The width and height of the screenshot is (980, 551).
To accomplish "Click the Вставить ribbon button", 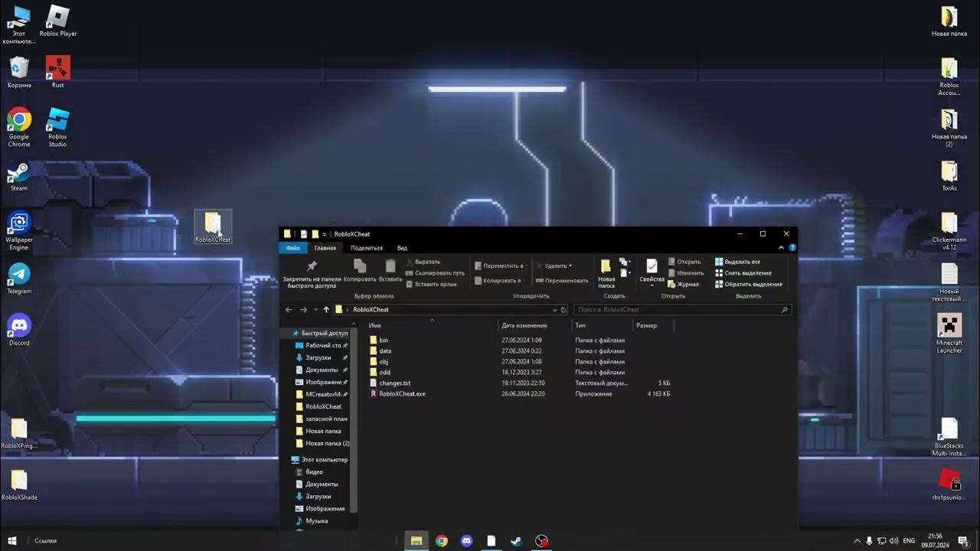I will click(x=390, y=271).
